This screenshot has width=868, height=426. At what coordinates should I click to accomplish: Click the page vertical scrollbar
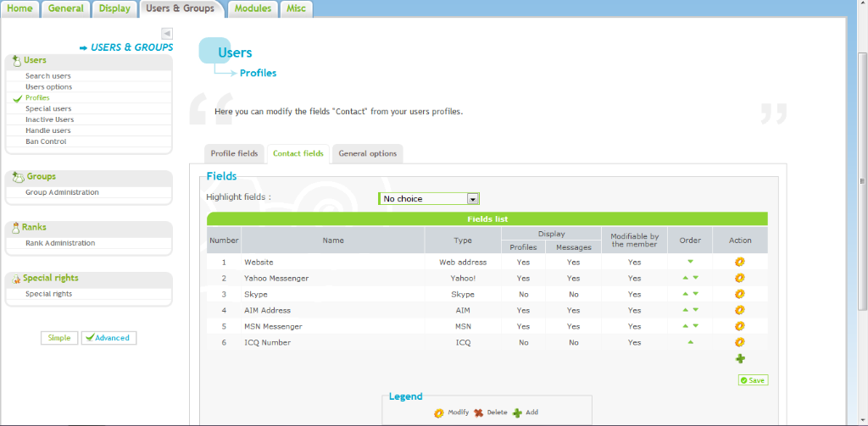[x=862, y=180]
